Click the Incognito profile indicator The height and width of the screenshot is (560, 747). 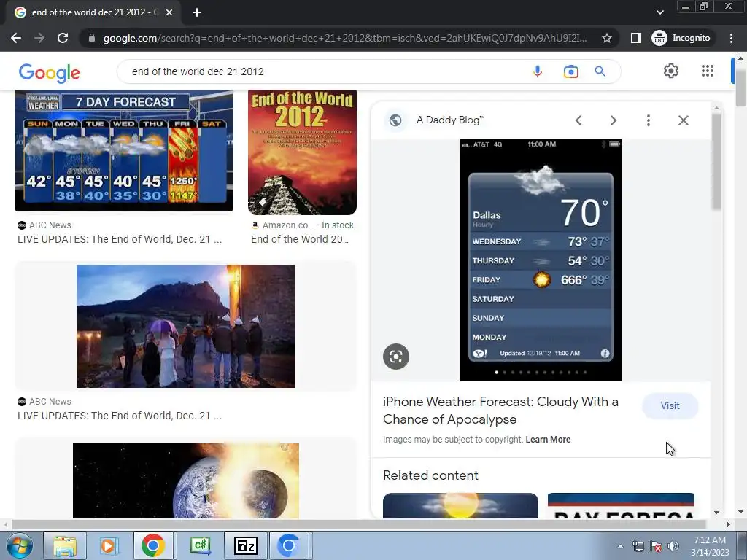(x=681, y=38)
